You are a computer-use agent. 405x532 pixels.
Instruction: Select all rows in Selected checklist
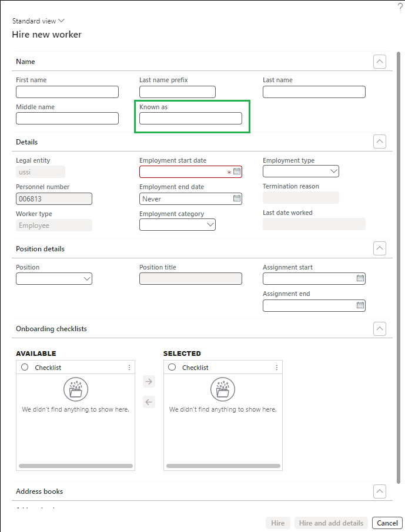click(172, 367)
